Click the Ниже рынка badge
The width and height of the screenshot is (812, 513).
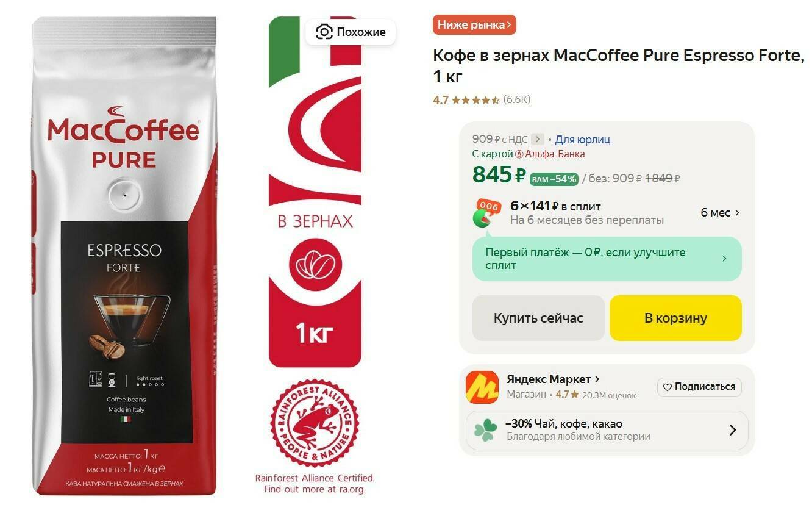[x=474, y=25]
